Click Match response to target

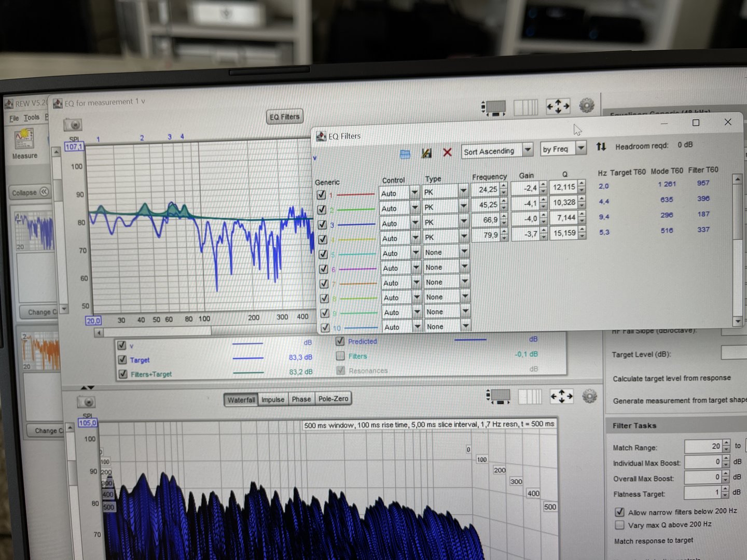pyautogui.click(x=653, y=541)
